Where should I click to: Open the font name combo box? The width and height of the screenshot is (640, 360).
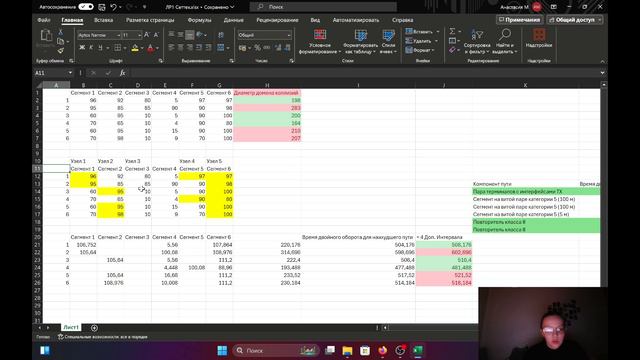tap(99, 36)
